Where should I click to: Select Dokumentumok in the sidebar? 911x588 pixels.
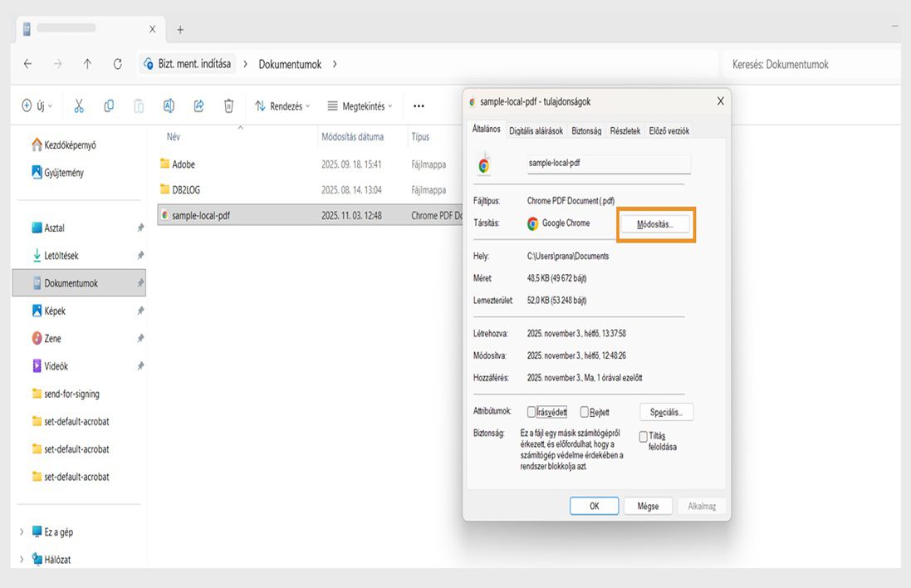[79, 283]
